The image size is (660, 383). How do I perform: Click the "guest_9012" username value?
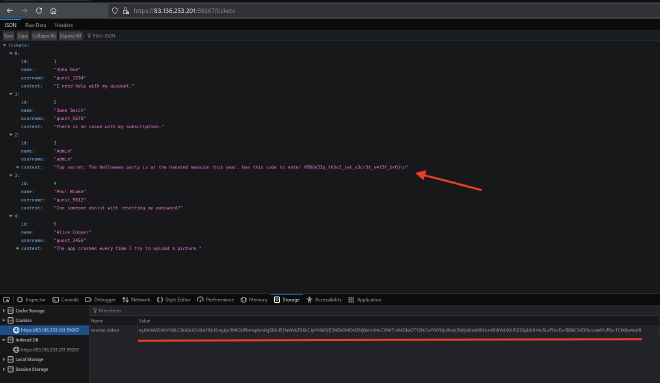[x=70, y=200]
